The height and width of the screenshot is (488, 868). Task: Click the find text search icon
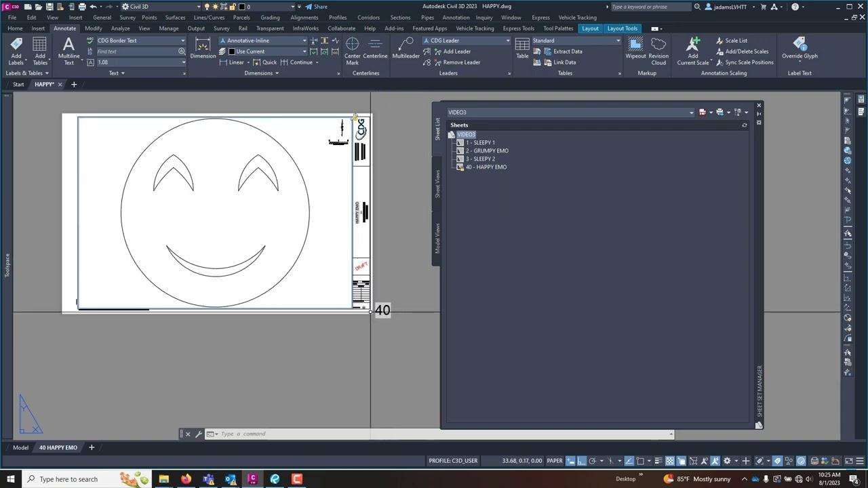(x=182, y=52)
